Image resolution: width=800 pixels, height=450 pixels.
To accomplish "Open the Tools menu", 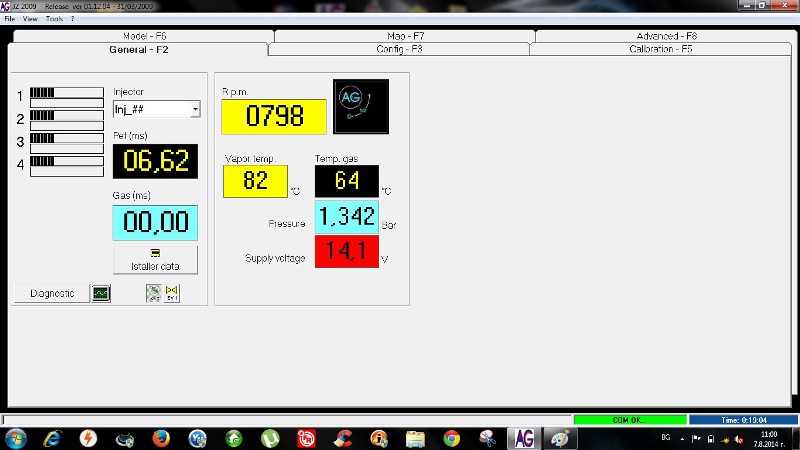I will 55,19.
